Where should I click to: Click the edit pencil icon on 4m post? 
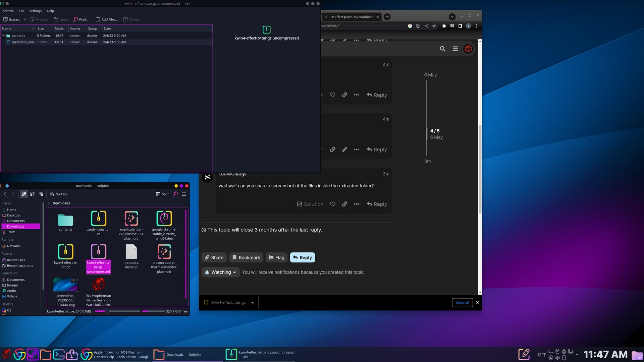[x=344, y=149]
